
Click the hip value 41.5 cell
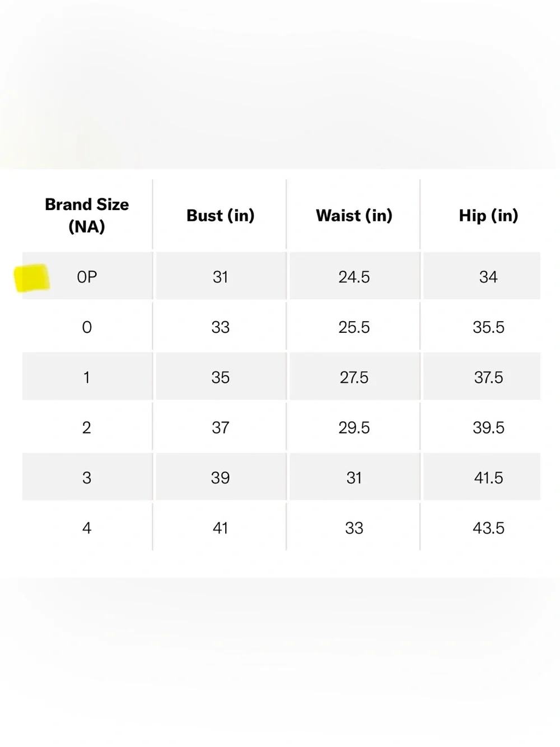[x=488, y=477]
